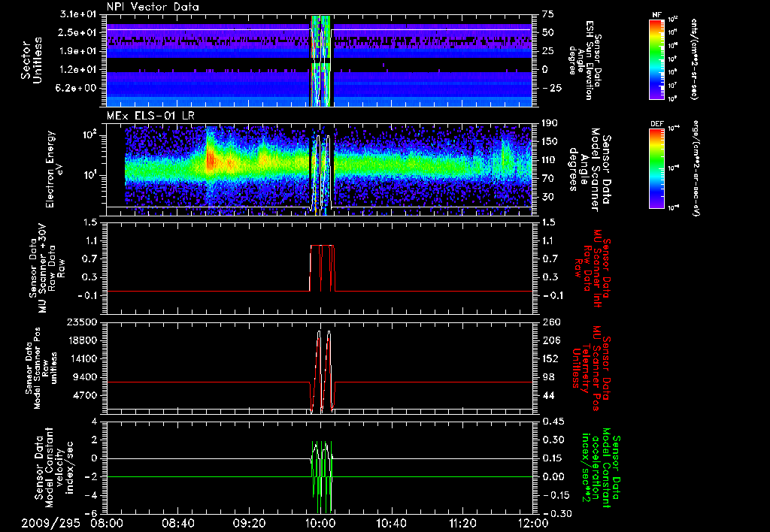Click the 10:00 time axis label
Viewport: 770px width, 532px height.
(x=320, y=523)
